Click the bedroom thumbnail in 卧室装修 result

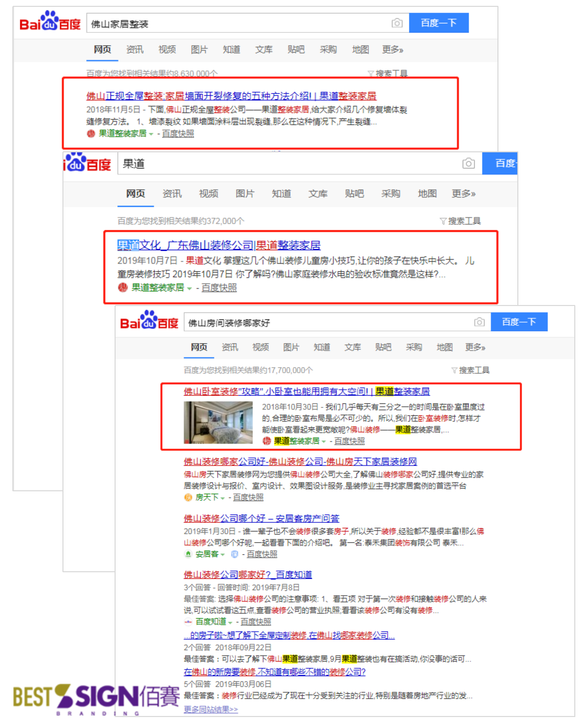point(218,423)
